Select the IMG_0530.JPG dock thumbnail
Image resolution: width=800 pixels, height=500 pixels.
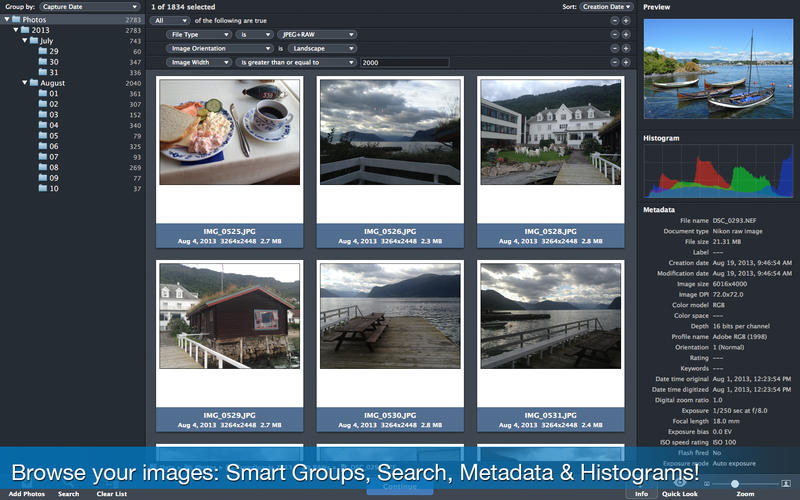(x=389, y=317)
